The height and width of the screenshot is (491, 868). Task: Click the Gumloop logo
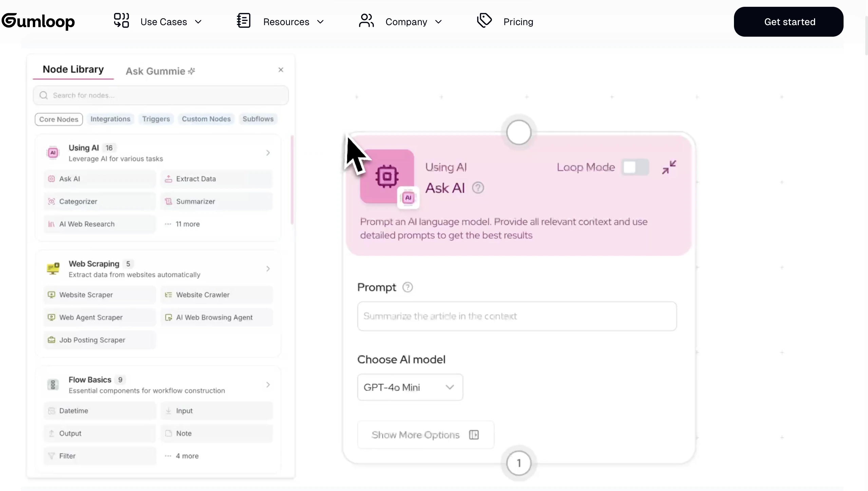tap(38, 21)
